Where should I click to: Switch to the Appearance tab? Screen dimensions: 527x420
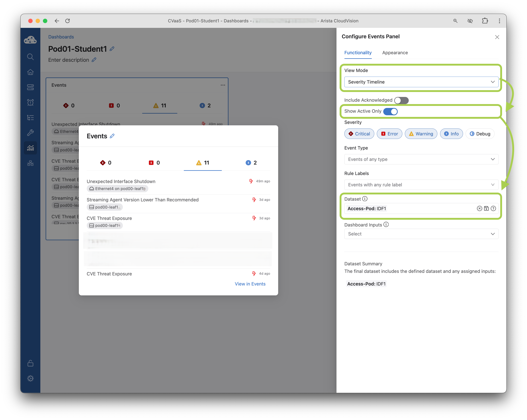point(395,53)
